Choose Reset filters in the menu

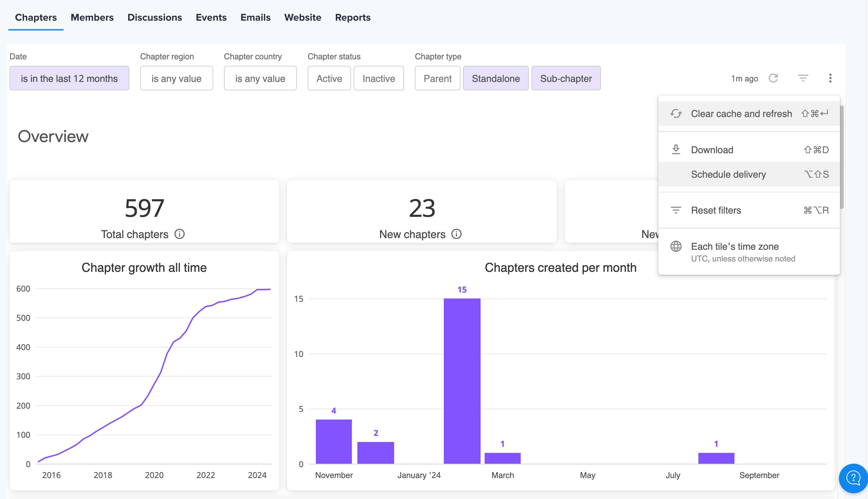716,210
